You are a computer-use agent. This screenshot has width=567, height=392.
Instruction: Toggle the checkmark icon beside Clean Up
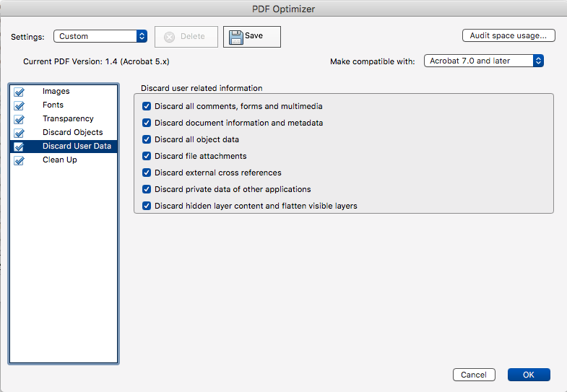coord(20,160)
